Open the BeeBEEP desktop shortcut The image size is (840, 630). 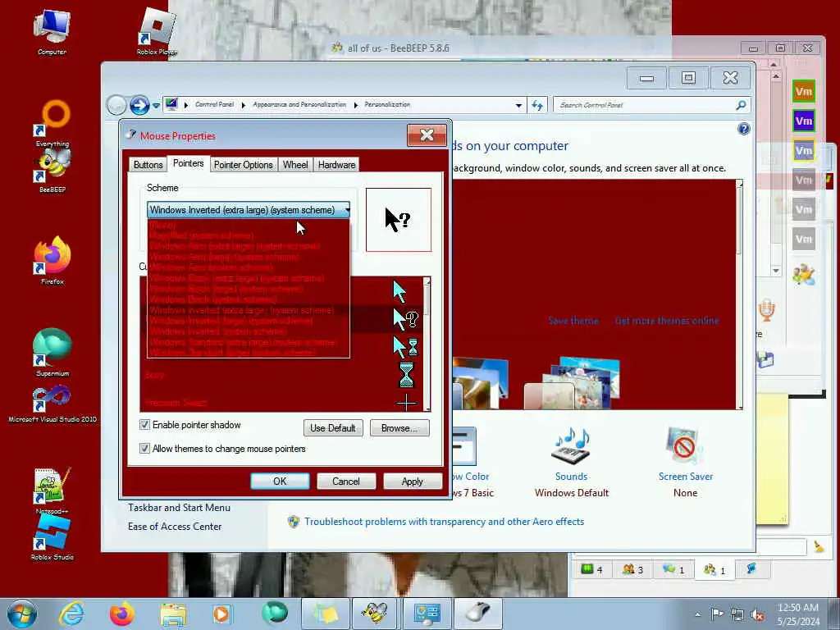[x=52, y=171]
